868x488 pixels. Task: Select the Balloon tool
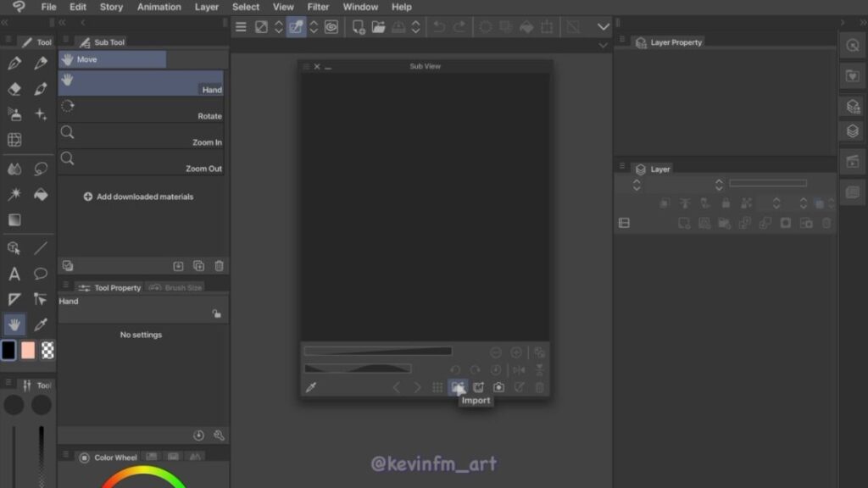click(41, 274)
